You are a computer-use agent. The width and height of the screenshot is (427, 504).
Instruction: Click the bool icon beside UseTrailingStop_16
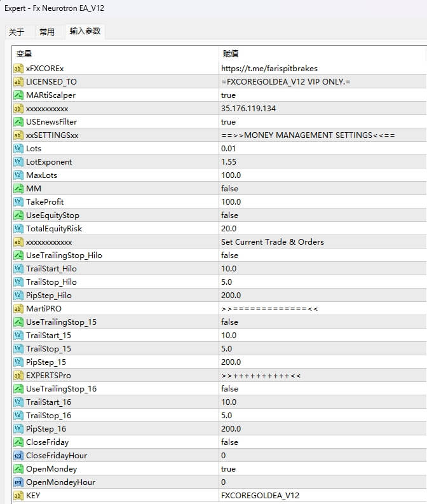(x=18, y=388)
